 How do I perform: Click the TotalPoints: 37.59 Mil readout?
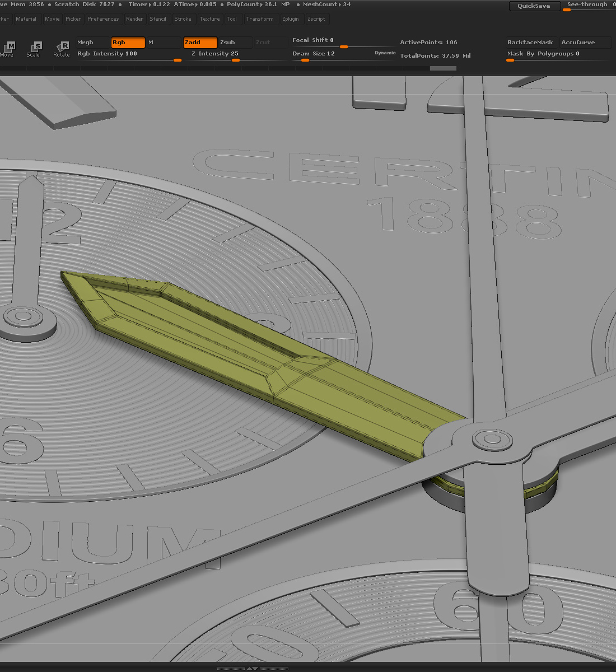[435, 56]
